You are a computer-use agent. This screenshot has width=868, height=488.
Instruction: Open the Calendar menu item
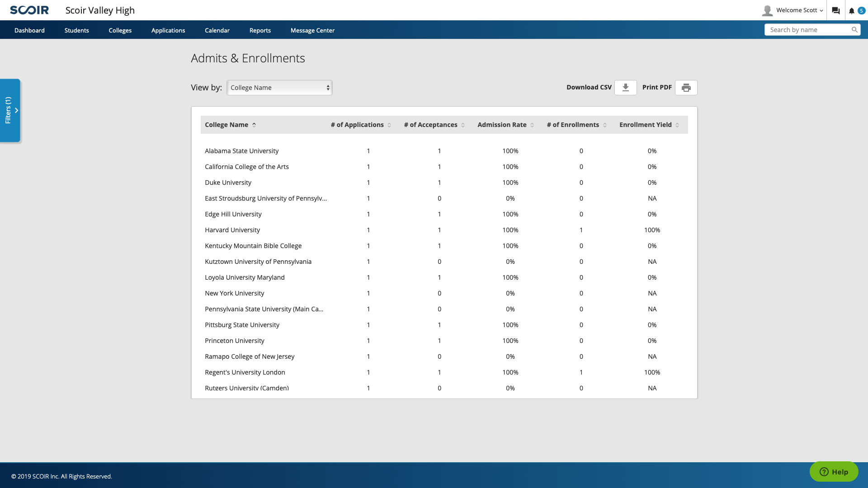coord(217,30)
